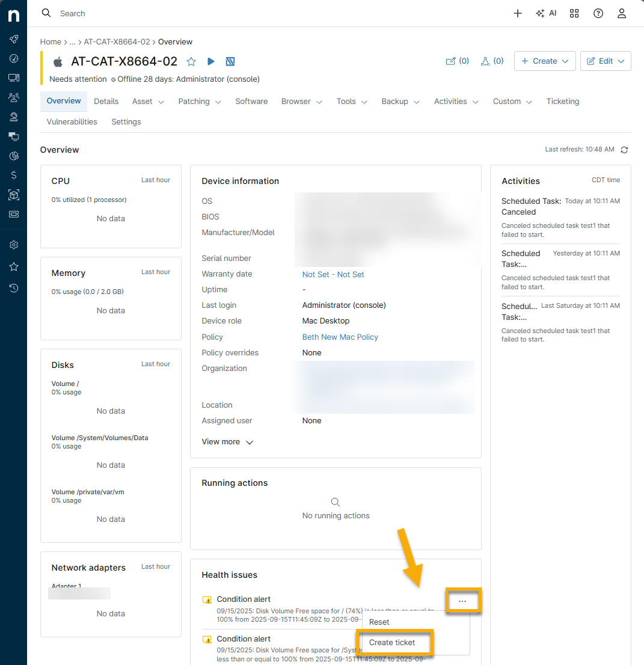Open Administration gear in left sidebar
Image resolution: width=644 pixels, height=665 pixels.
pyautogui.click(x=14, y=245)
